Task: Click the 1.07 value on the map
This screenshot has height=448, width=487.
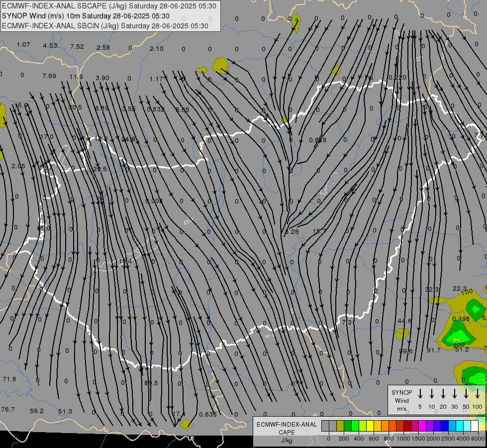Action: 23,45
